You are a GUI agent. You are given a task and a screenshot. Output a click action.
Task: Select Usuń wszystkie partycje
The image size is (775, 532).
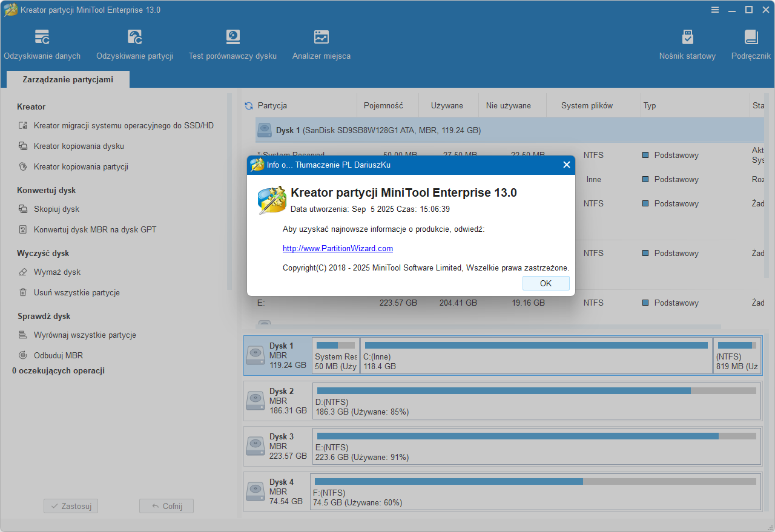tap(69, 293)
